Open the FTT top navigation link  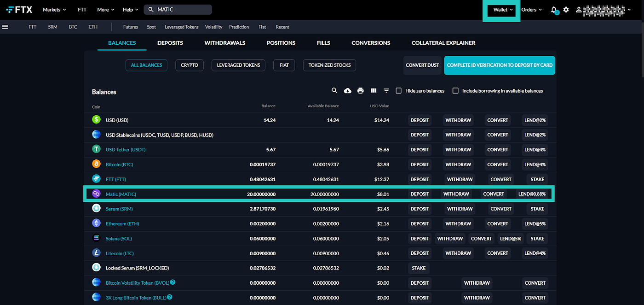point(82,10)
